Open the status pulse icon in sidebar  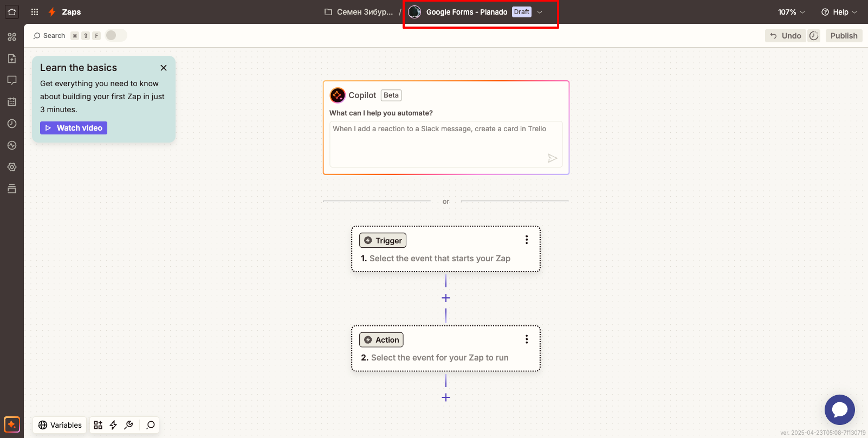[x=12, y=145]
